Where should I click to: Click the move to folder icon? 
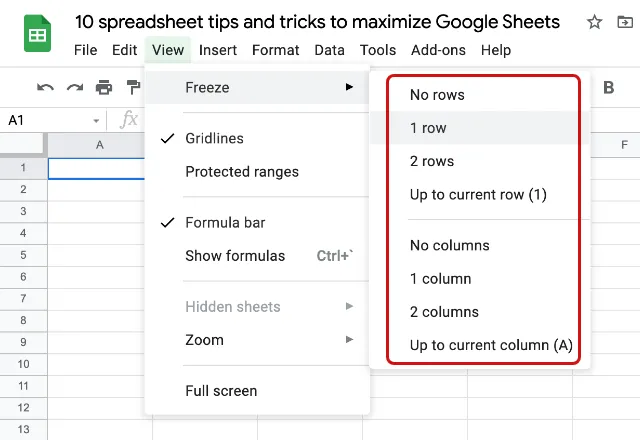click(625, 22)
